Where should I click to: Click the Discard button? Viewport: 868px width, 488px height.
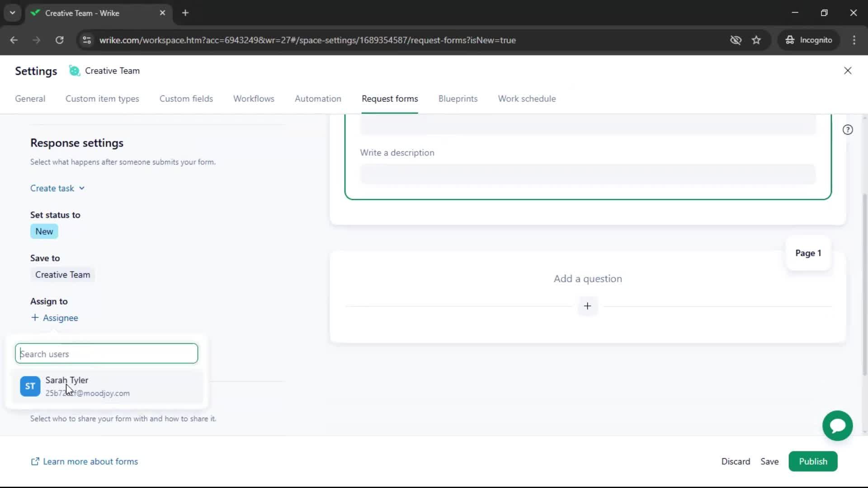(736, 461)
